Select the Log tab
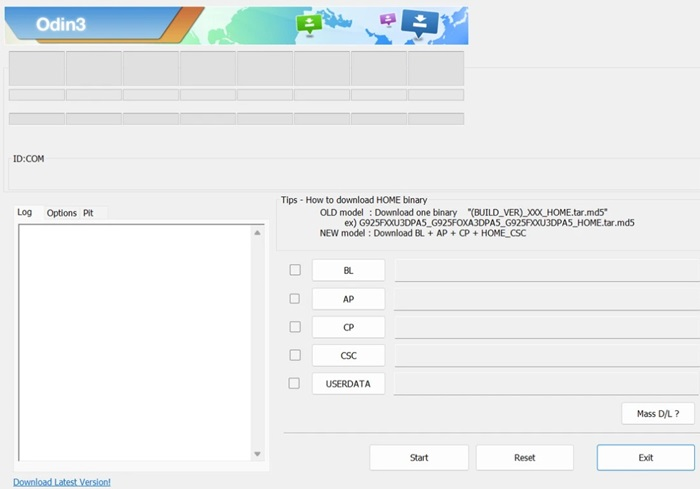This screenshot has width=700, height=489. [25, 213]
